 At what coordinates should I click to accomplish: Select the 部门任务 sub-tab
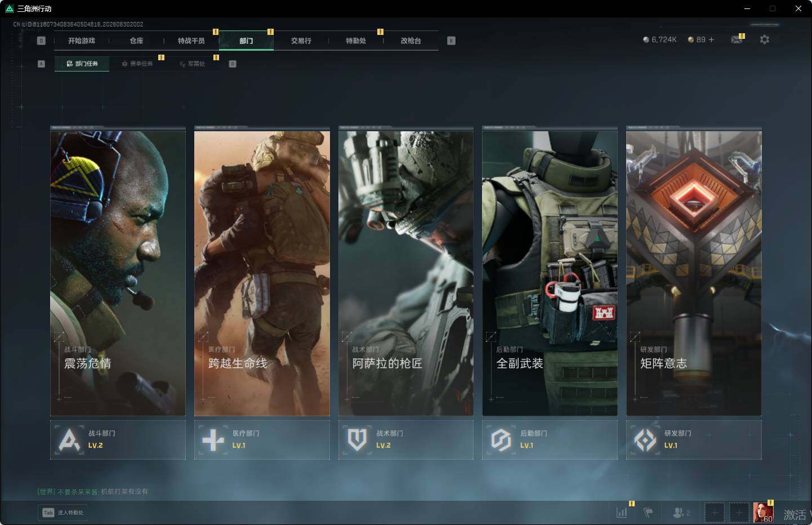point(82,64)
